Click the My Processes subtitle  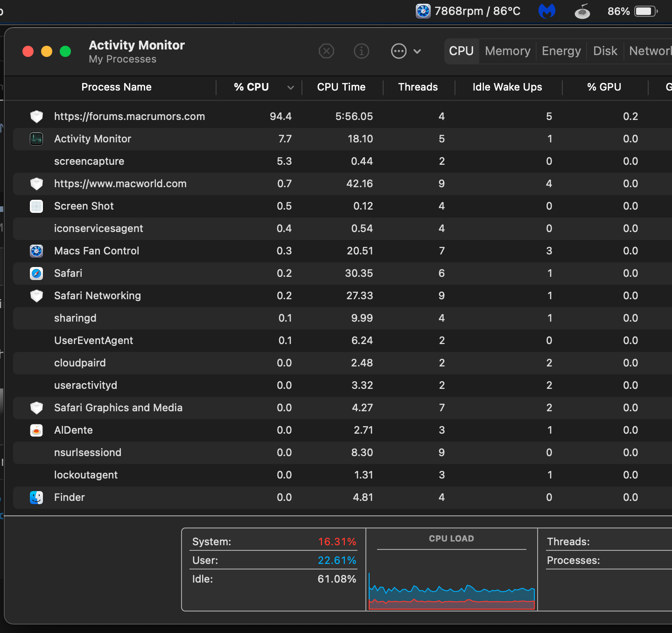[123, 59]
